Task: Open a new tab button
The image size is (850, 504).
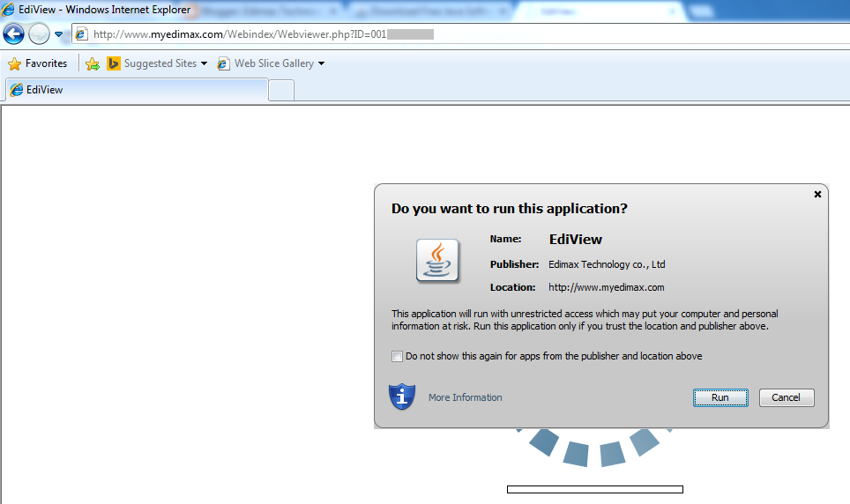Action: click(281, 90)
